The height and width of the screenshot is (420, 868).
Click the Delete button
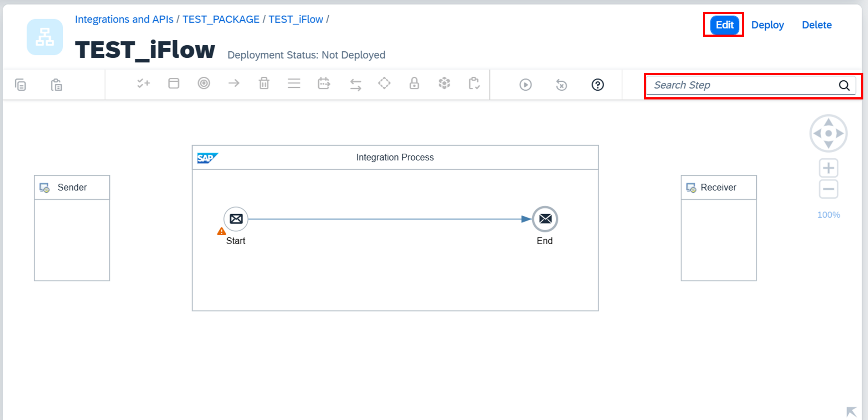pyautogui.click(x=816, y=25)
